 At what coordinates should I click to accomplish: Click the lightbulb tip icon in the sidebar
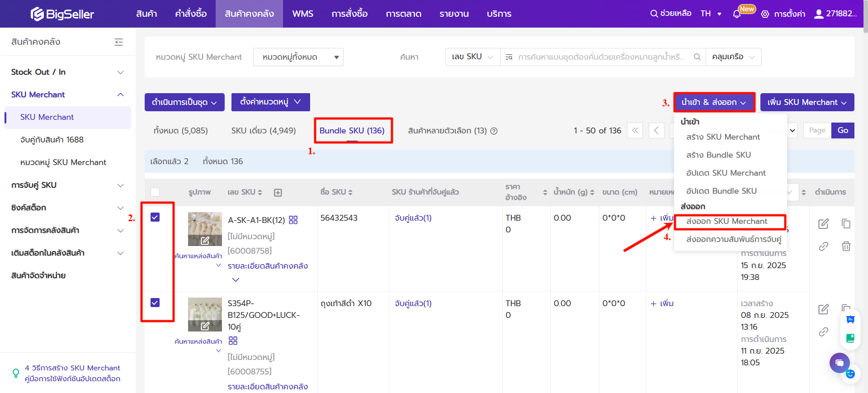click(x=16, y=373)
